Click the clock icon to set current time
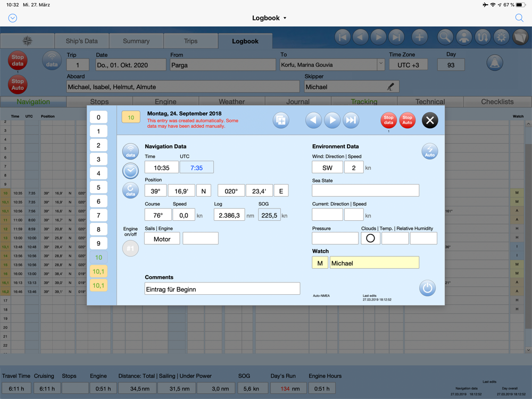The image size is (532, 399). click(x=130, y=171)
